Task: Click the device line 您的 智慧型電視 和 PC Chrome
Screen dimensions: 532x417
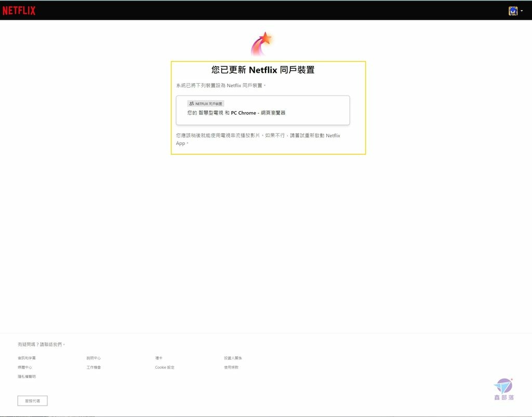Action: 236,113
